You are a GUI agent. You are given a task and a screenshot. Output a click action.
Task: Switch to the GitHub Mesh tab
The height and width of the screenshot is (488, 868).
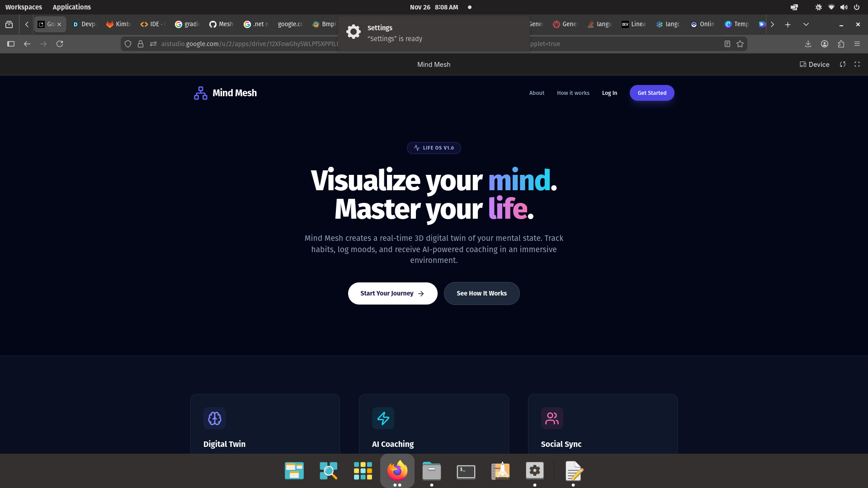[221, 24]
